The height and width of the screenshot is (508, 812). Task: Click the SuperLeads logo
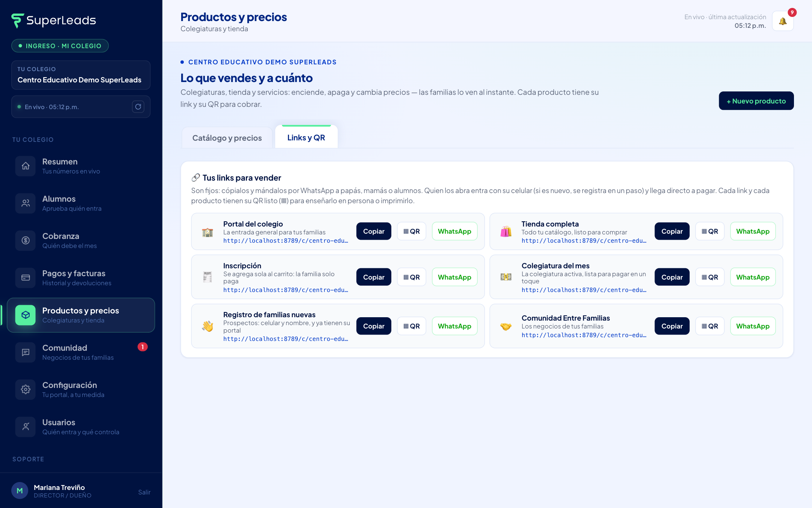tap(54, 20)
